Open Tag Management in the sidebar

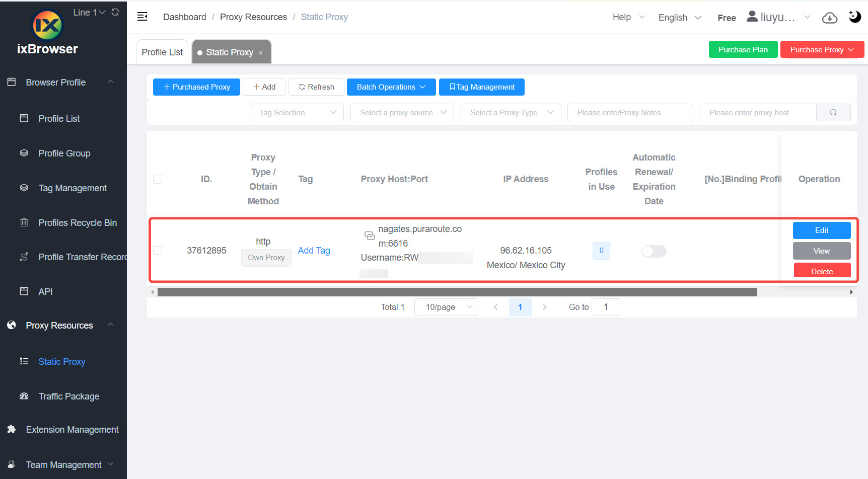coord(73,188)
